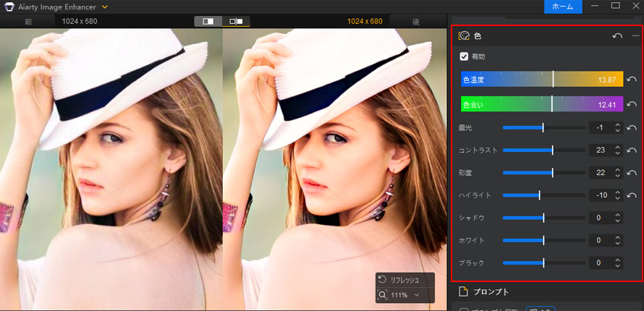Decrease ハイライト with the down stepper arrow

618,199
